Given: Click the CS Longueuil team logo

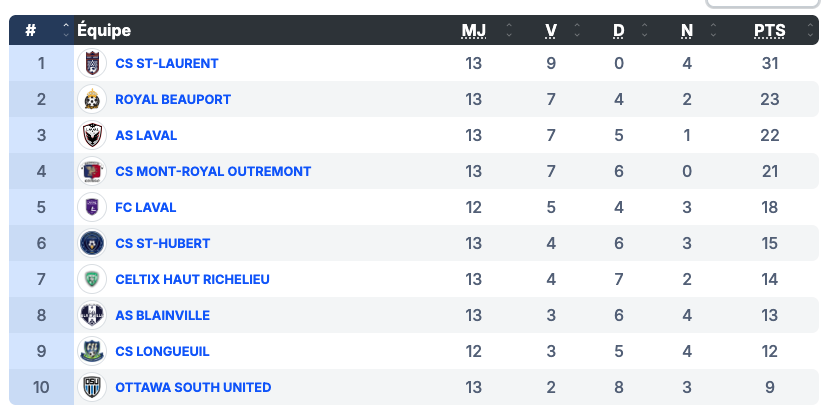Looking at the screenshot, I should [92, 351].
